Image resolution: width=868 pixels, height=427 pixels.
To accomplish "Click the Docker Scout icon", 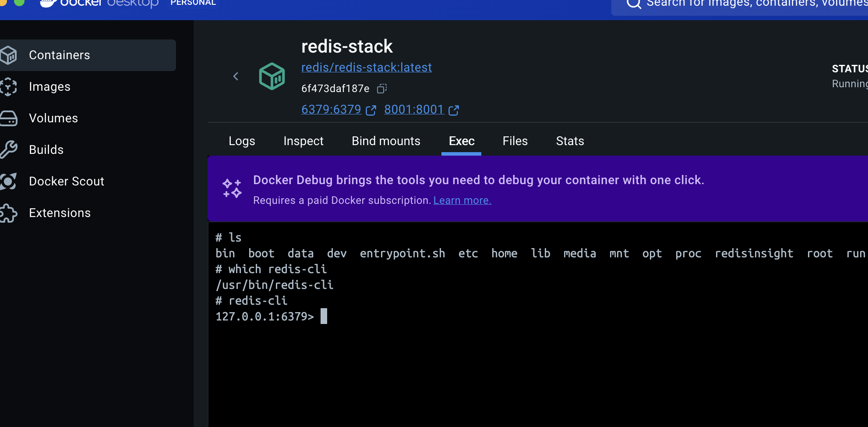I will 8,181.
